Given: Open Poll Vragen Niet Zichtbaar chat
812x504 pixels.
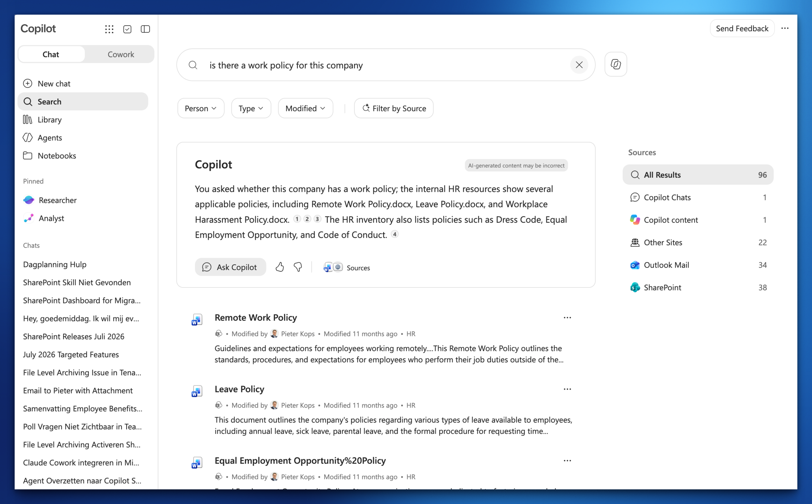Looking at the screenshot, I should point(83,426).
